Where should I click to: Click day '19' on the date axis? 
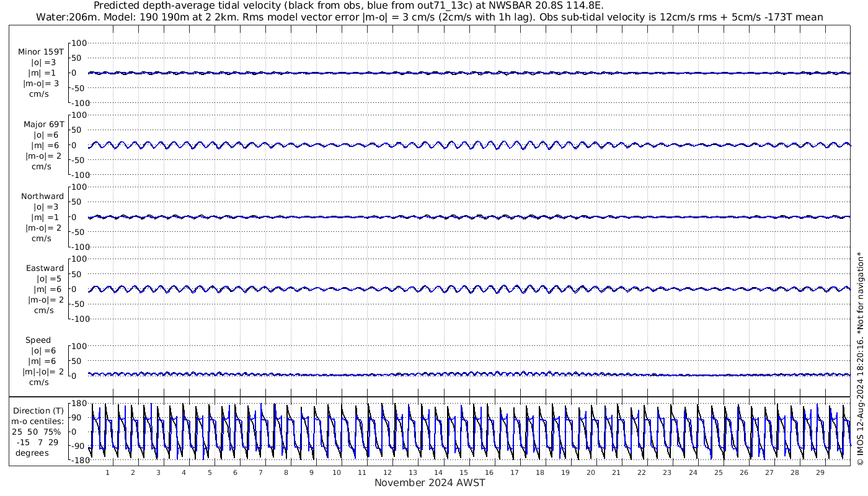[x=565, y=472]
